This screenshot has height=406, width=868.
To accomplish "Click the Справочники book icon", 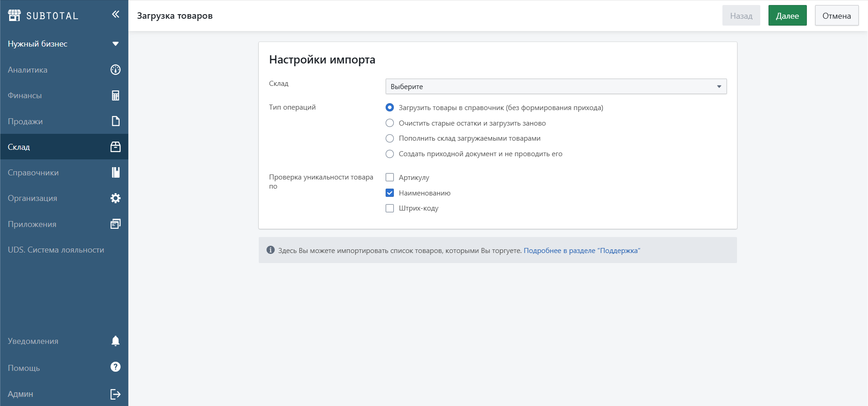I will [115, 173].
